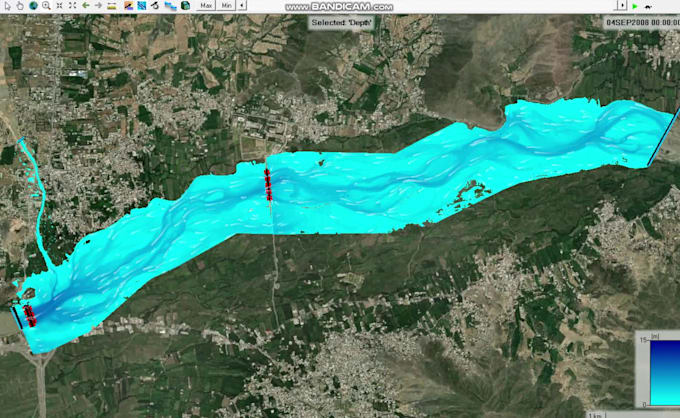Click the 04SEP2008 timestamp label
Viewport: 680px width, 418px height.
[642, 22]
